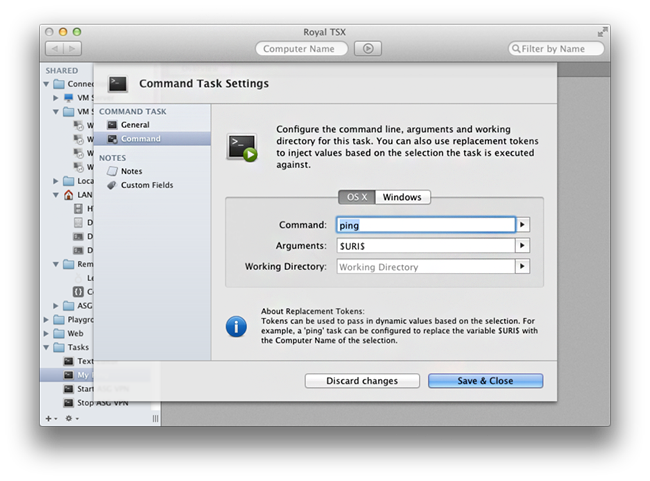650x481 pixels.
Task: Click the Stop ASG VPN terminal icon
Action: pos(68,403)
